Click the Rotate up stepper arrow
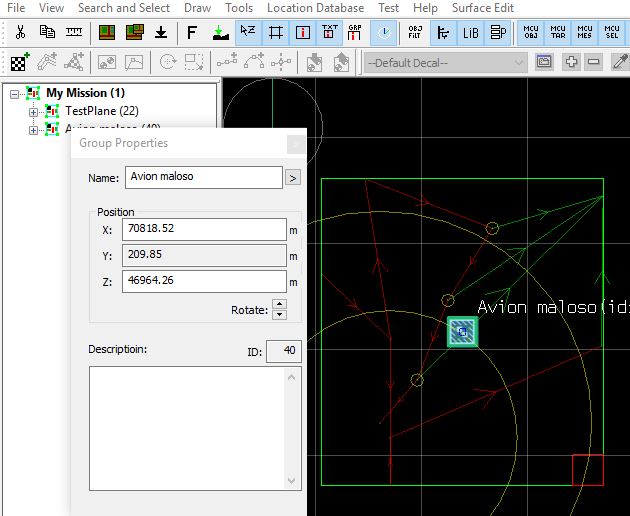The height and width of the screenshot is (516, 630). pyautogui.click(x=279, y=304)
